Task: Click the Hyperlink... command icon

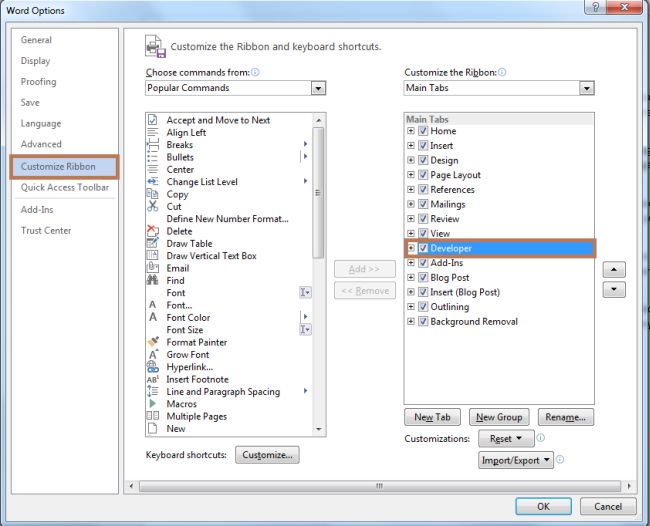Action: click(153, 367)
